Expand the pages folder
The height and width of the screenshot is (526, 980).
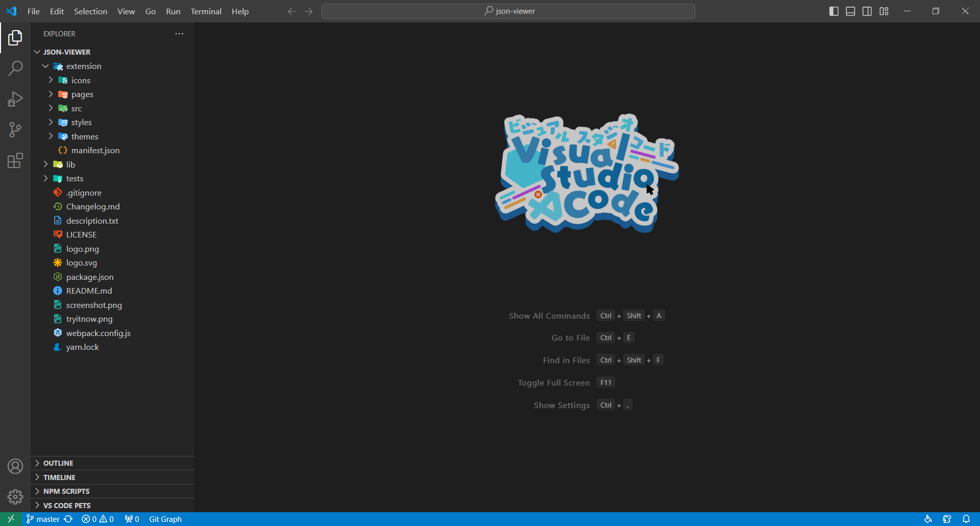(x=112, y=94)
